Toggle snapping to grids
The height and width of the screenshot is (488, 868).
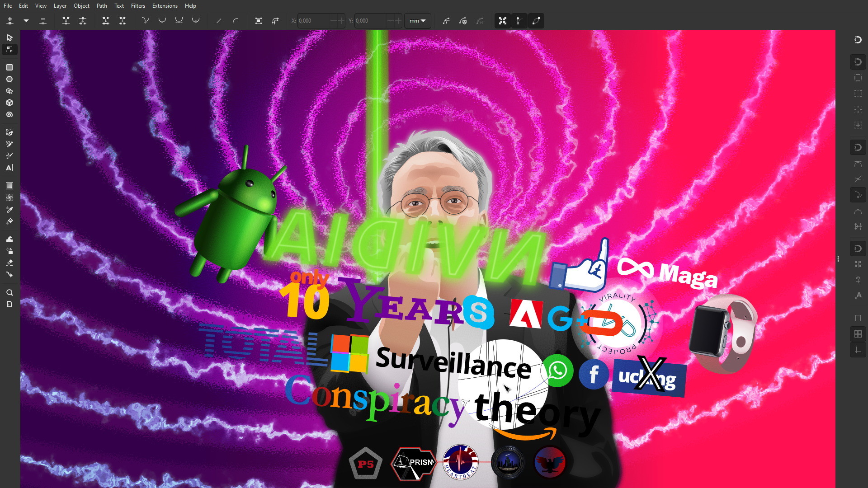pyautogui.click(x=858, y=334)
